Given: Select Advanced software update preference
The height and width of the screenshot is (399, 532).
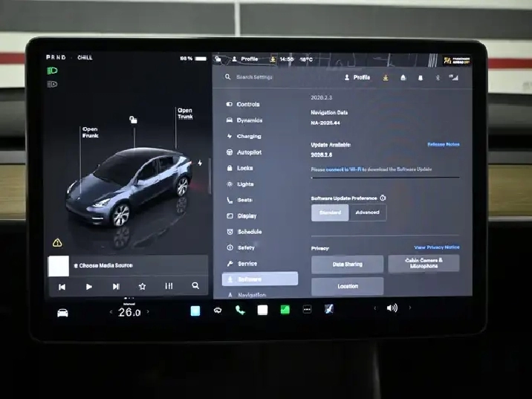Looking at the screenshot, I should tap(367, 213).
